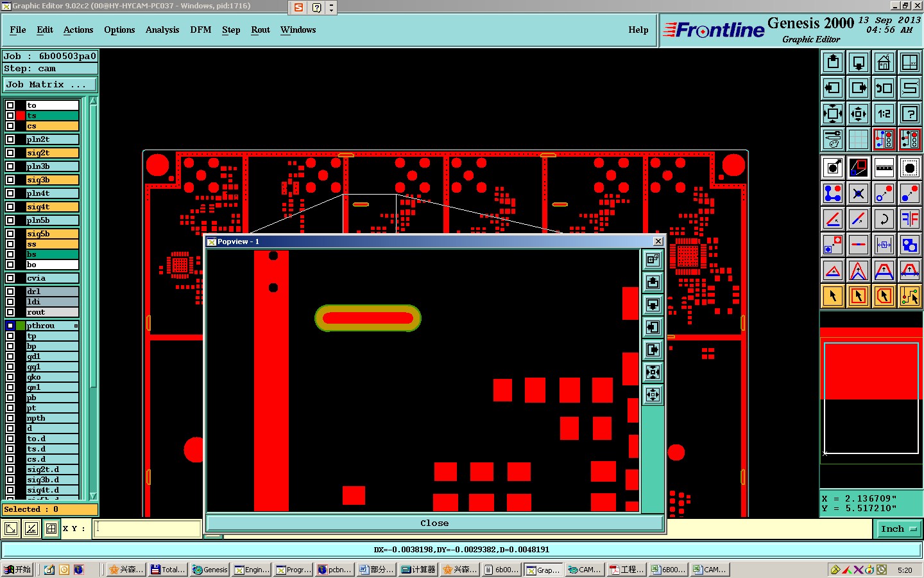The image size is (924, 578).
Task: Open the Job Matrix button
Action: click(x=50, y=85)
